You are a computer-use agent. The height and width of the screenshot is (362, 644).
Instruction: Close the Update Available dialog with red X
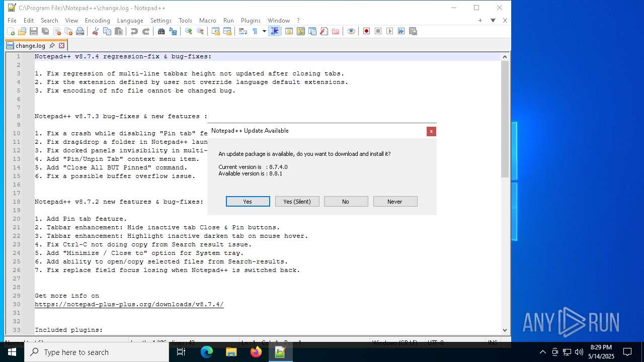pyautogui.click(x=431, y=131)
